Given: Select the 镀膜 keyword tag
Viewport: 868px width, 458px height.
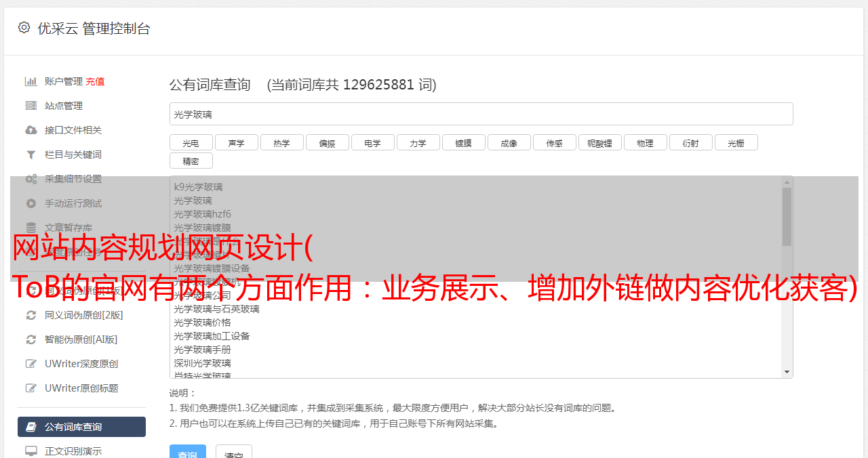Looking at the screenshot, I should point(464,143).
